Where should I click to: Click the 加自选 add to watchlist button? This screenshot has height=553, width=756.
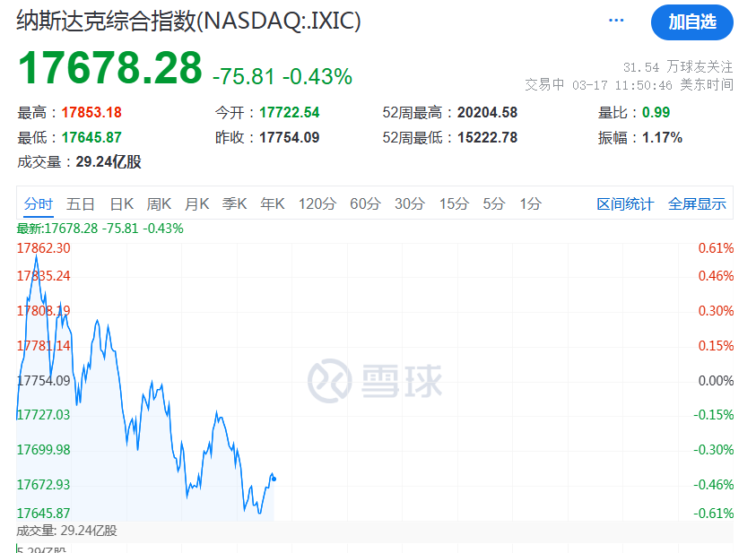coord(691,22)
